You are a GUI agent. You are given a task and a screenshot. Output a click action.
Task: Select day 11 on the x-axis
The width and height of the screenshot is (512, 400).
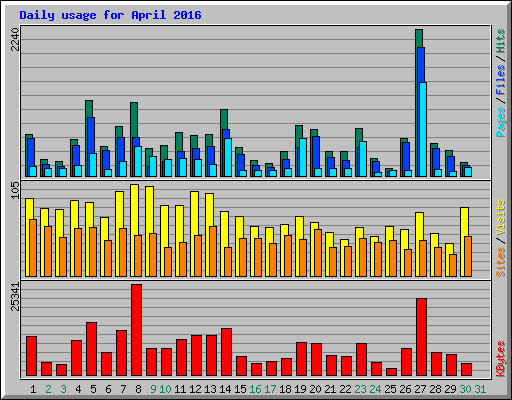point(180,389)
